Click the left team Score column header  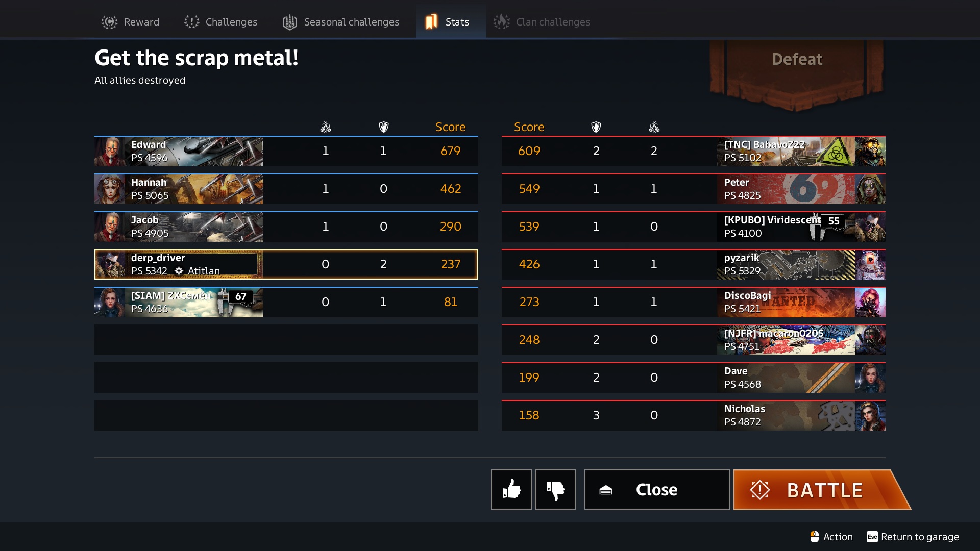tap(450, 127)
